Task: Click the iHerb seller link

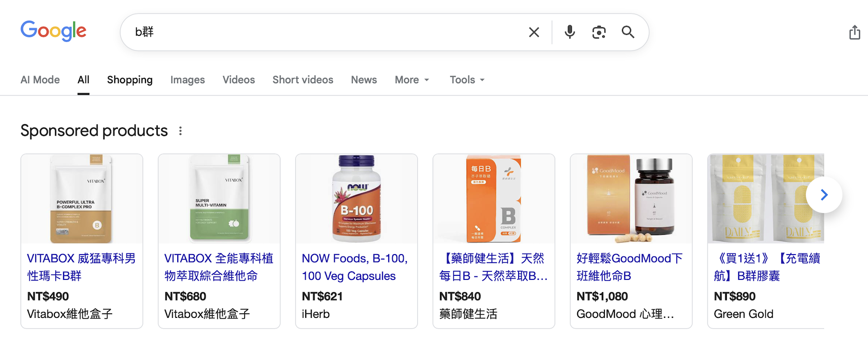Action: (x=316, y=314)
